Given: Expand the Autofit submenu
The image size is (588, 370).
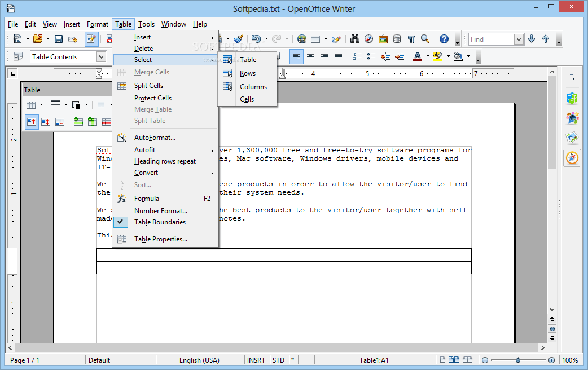Looking at the screenshot, I should 165,150.
